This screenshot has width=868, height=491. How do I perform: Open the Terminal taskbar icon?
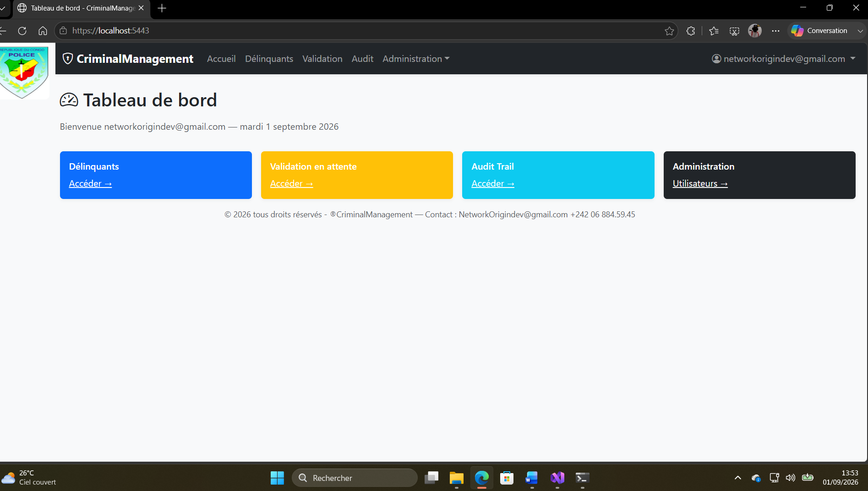coord(583,478)
